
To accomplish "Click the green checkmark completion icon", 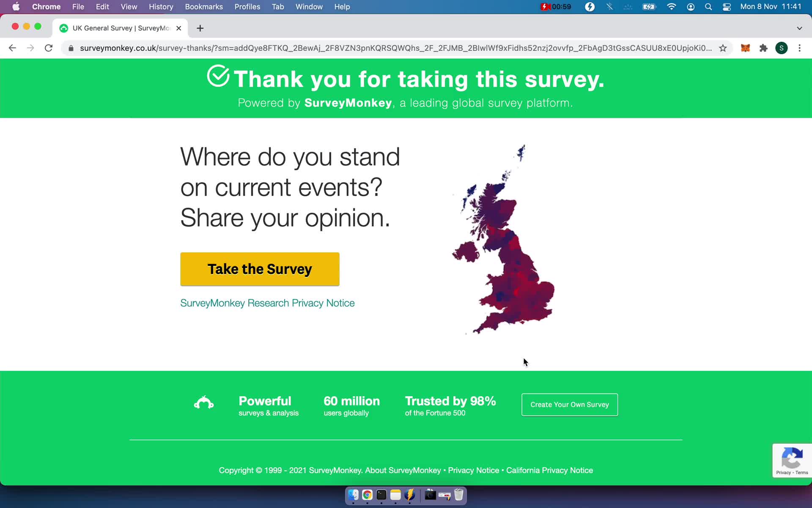I will [218, 75].
